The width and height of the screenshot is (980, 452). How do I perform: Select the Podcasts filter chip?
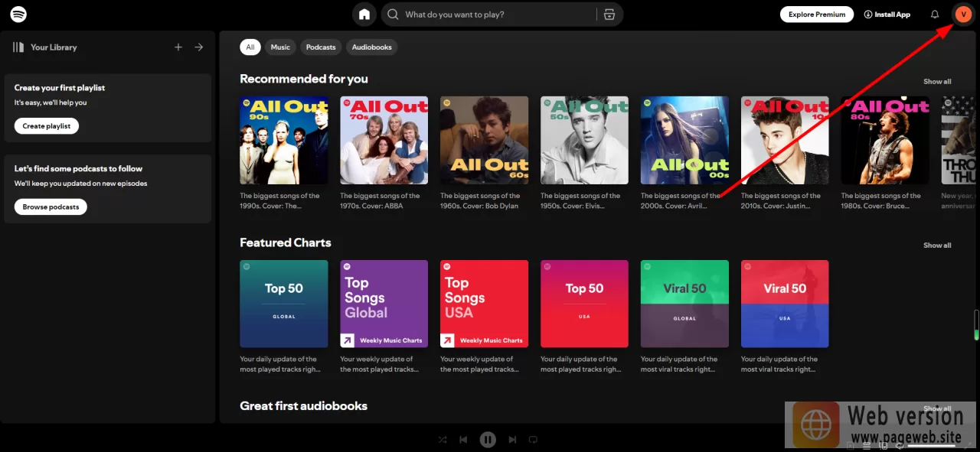pyautogui.click(x=321, y=47)
